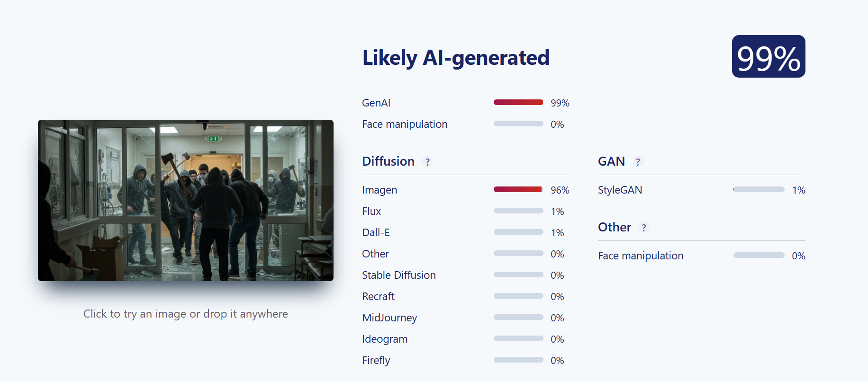Select the MidJourney model label
This screenshot has height=381, width=868.
point(389,318)
